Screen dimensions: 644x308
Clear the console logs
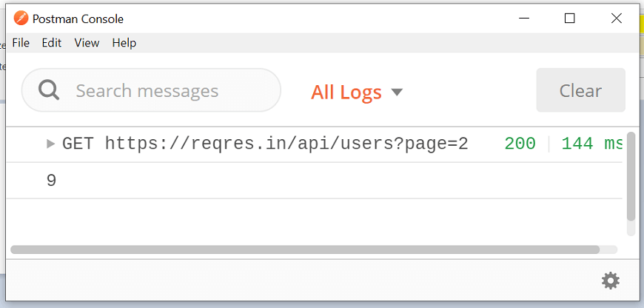(x=581, y=90)
